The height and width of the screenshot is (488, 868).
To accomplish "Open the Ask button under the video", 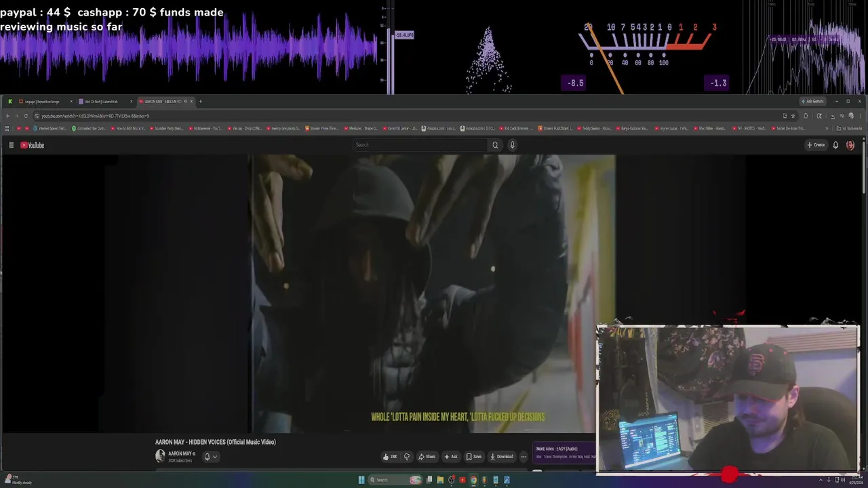I will (451, 457).
